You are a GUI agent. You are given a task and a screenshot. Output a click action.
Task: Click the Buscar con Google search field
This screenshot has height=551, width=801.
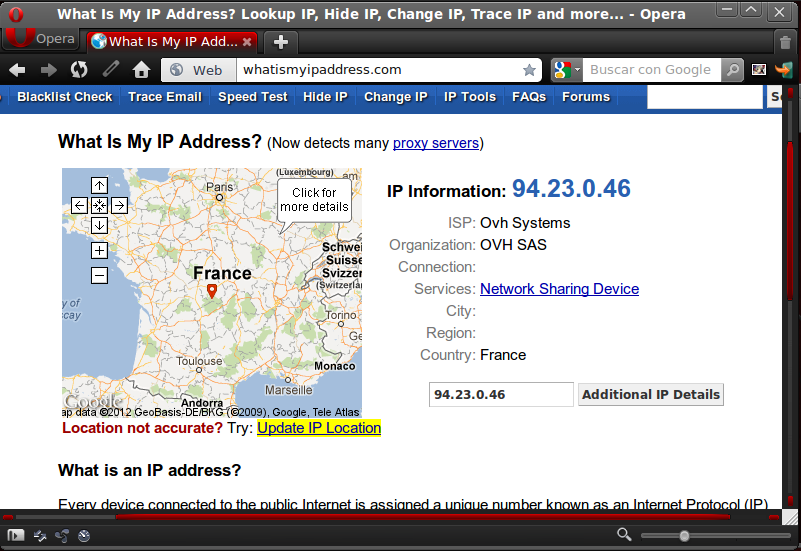(652, 70)
